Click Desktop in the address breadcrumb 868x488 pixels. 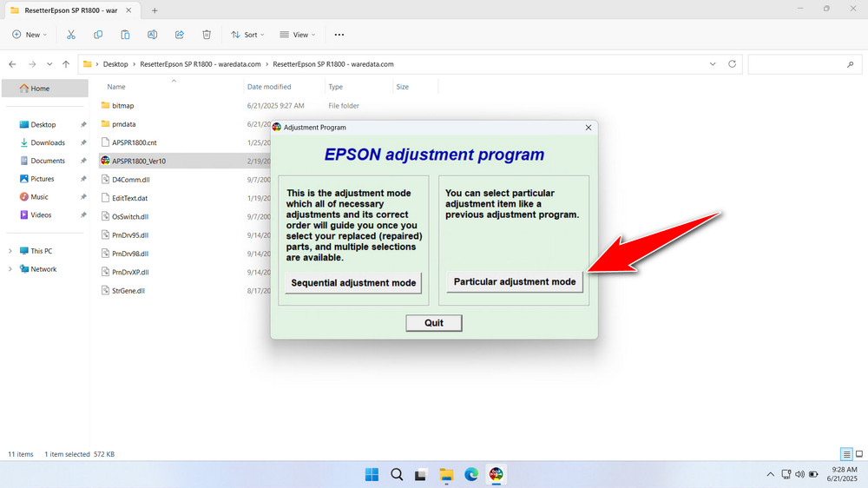(x=115, y=64)
